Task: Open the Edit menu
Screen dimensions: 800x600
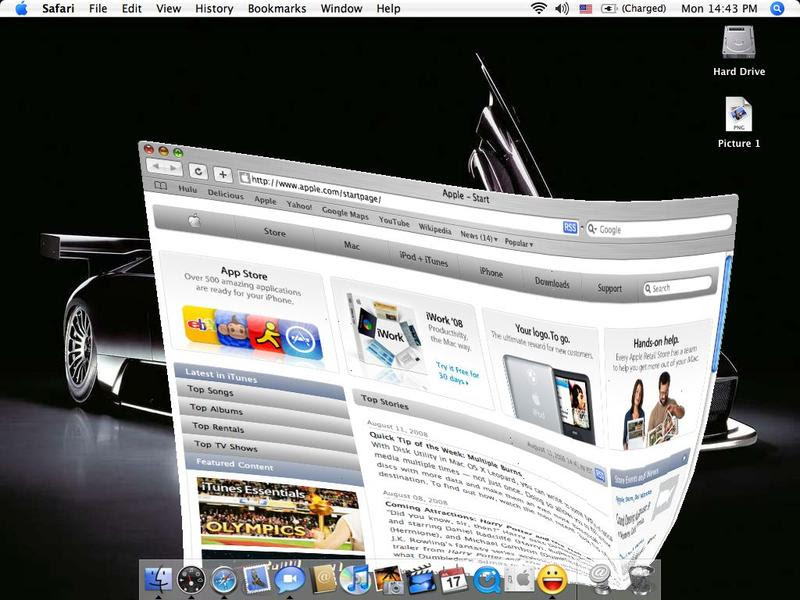Action: coord(132,9)
